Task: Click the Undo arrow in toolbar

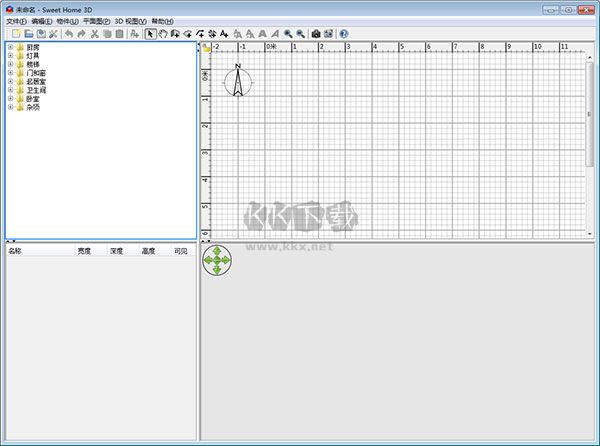Action: (x=69, y=33)
